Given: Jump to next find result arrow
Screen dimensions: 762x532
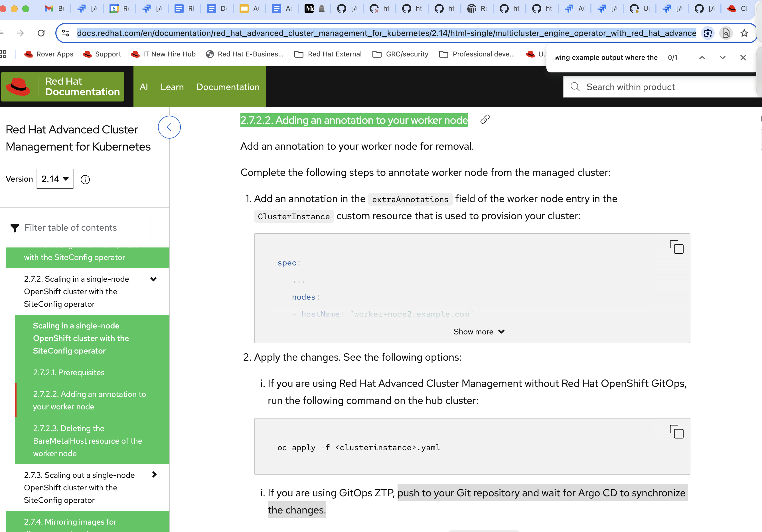Looking at the screenshot, I should pyautogui.click(x=722, y=58).
